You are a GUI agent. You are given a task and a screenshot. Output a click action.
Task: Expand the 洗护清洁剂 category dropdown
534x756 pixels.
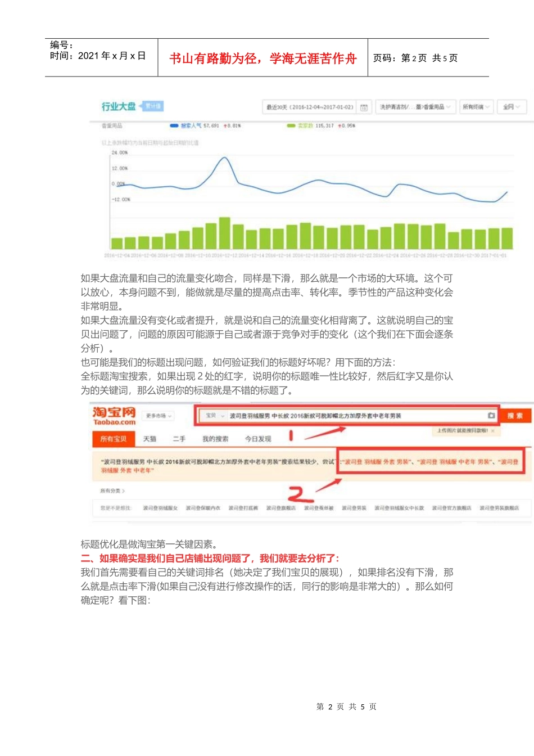[415, 107]
